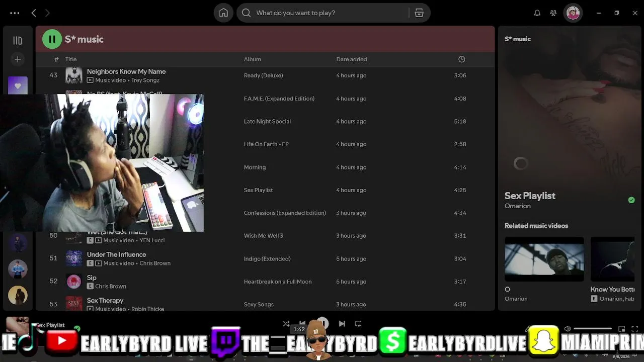644x362 pixels.
Task: Click the 3:06 duration of Neighbors Know My Name
Action: (x=460, y=75)
